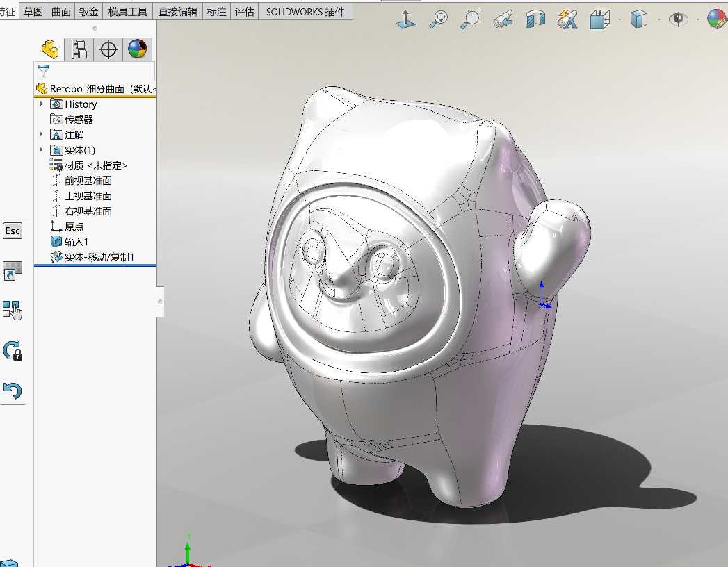The height and width of the screenshot is (567, 728).
Task: Open the ConfigurationManager tab
Action: [x=108, y=49]
